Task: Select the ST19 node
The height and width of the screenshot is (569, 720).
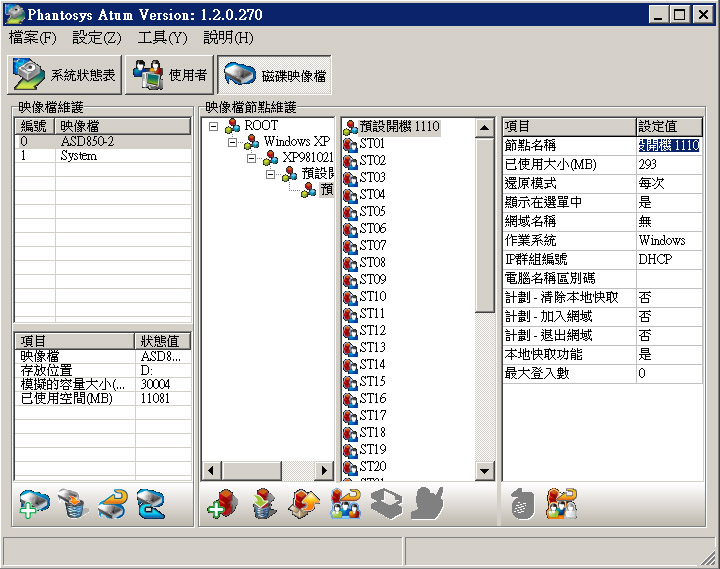Action: pos(372,449)
